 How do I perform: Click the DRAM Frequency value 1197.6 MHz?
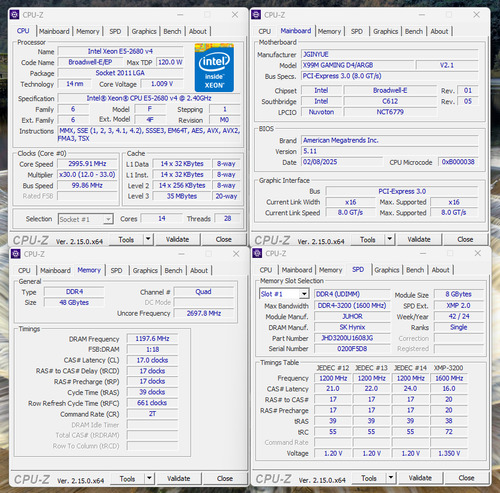tap(152, 339)
